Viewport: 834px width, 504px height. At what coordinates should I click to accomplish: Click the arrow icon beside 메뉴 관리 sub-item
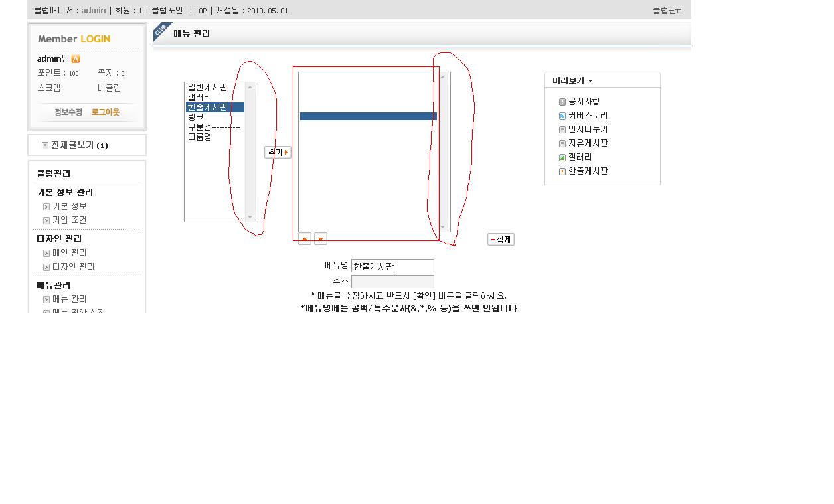46,299
